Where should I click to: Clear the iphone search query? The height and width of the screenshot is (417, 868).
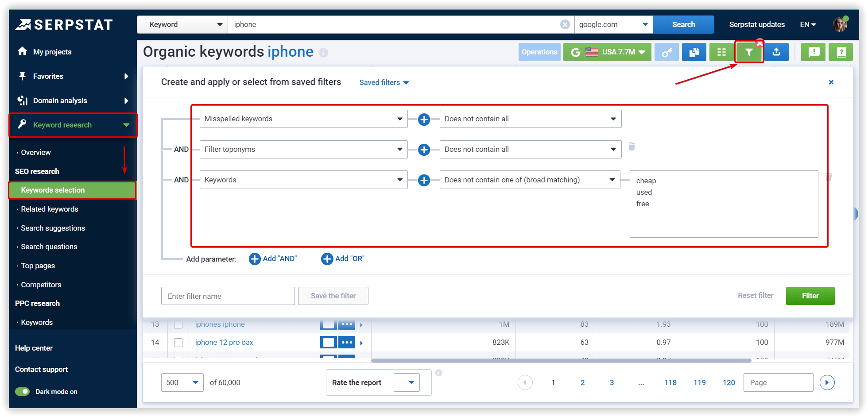point(565,24)
